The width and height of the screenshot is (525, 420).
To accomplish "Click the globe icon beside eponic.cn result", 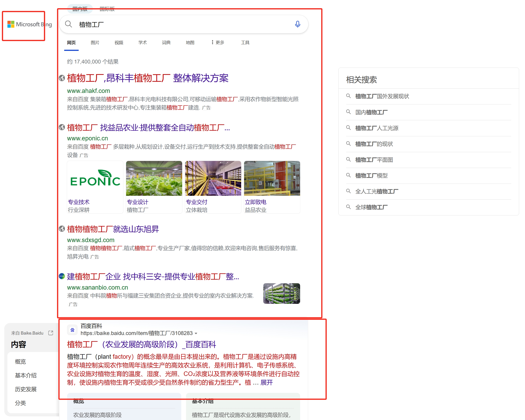I will point(62,127).
